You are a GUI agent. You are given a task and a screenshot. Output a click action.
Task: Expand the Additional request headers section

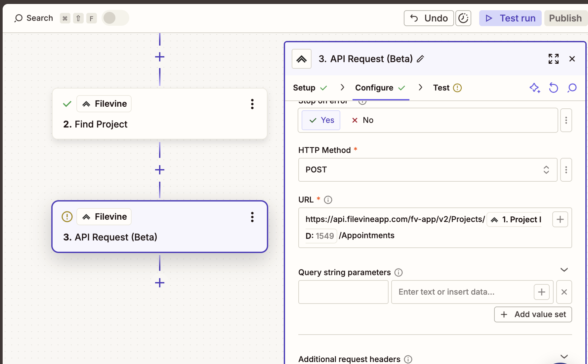point(564,357)
